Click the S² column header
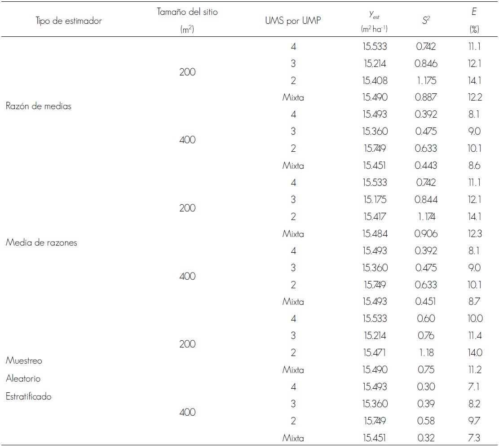499x448 pixels. coord(425,21)
